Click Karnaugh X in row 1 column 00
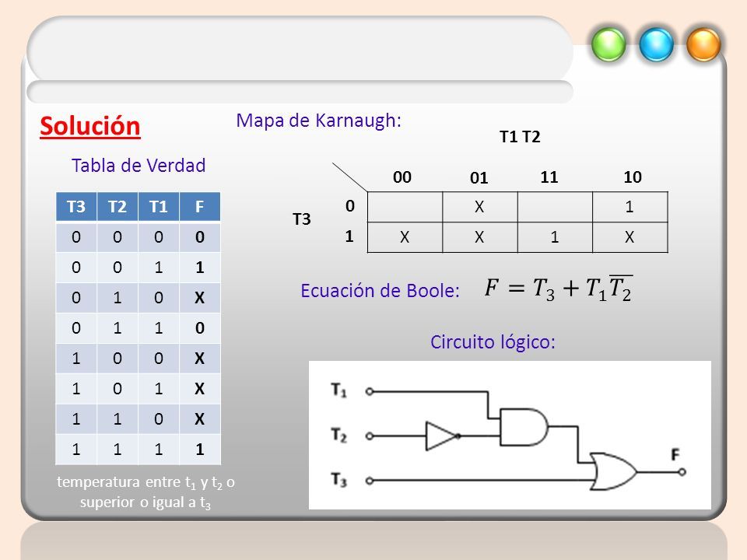The image size is (747, 560). 405,237
